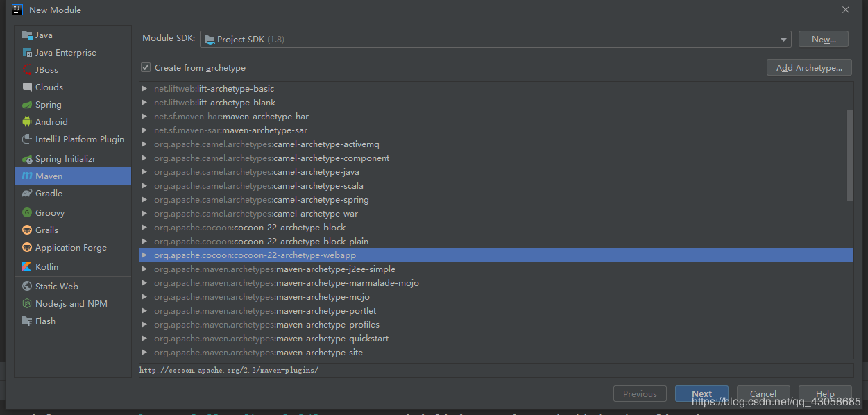
Task: Click the Flash folder icon
Action: (x=27, y=321)
